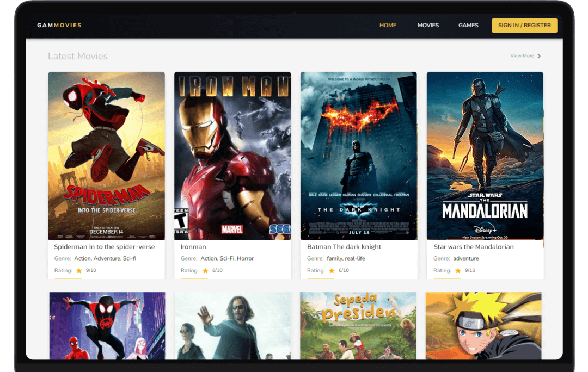588x372 pixels.
Task: Open The Dark Knight poster
Action: 359,156
